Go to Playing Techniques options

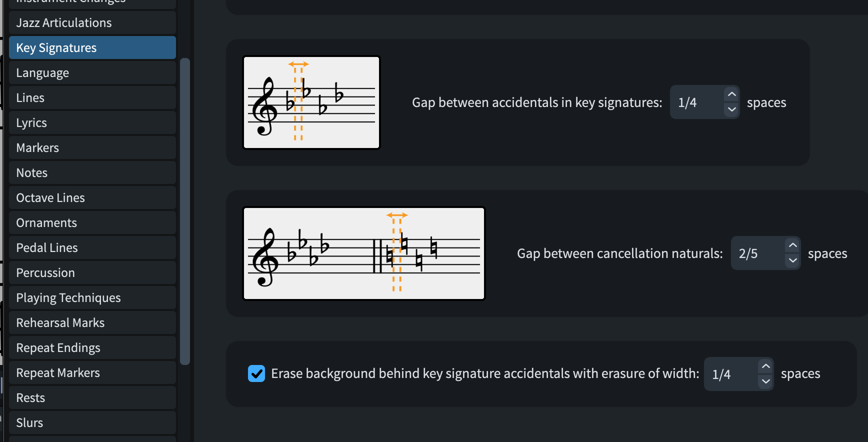92,298
